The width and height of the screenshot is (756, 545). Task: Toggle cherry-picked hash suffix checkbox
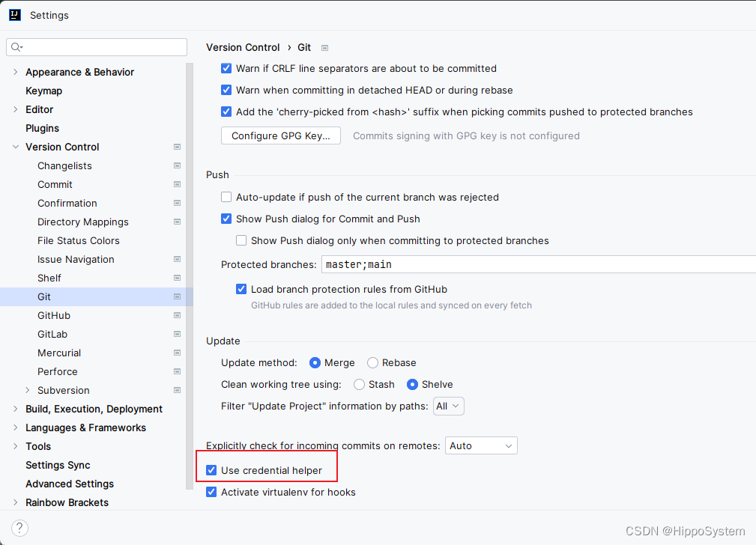point(226,112)
